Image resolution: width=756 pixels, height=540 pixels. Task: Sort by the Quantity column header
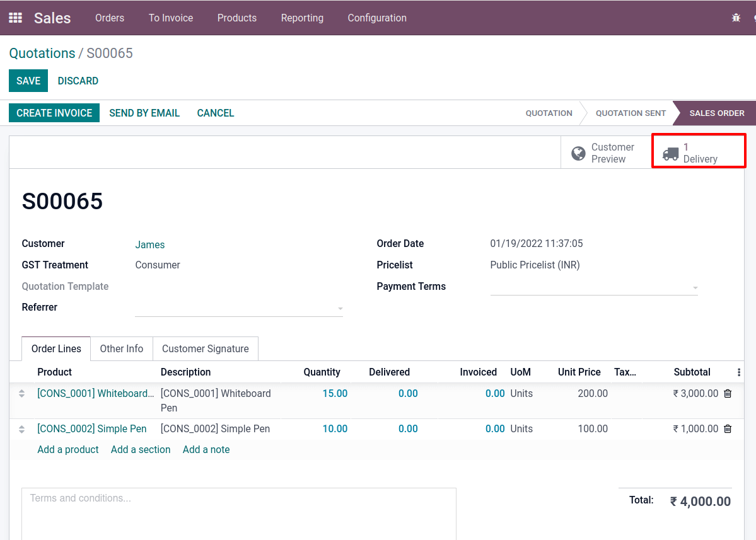322,372
